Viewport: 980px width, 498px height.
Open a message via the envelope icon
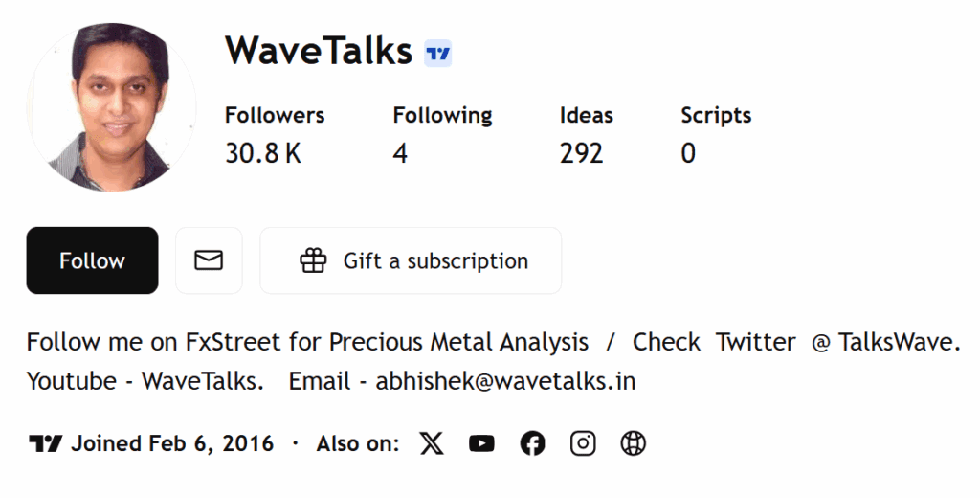coord(209,260)
